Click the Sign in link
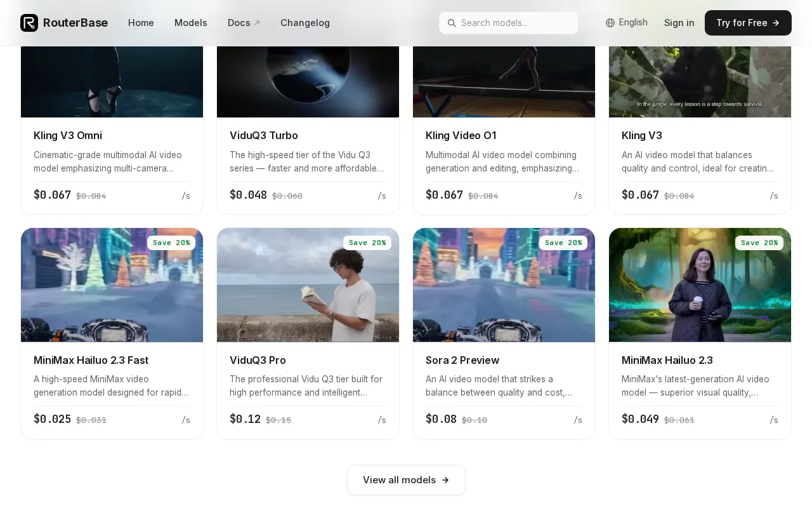The image size is (812, 508). (x=679, y=23)
